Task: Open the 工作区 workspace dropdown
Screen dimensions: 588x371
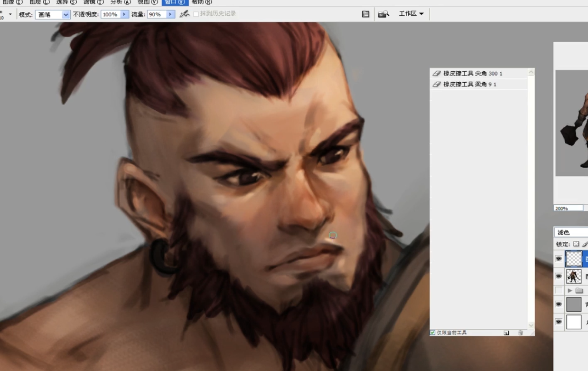Action: pyautogui.click(x=411, y=14)
